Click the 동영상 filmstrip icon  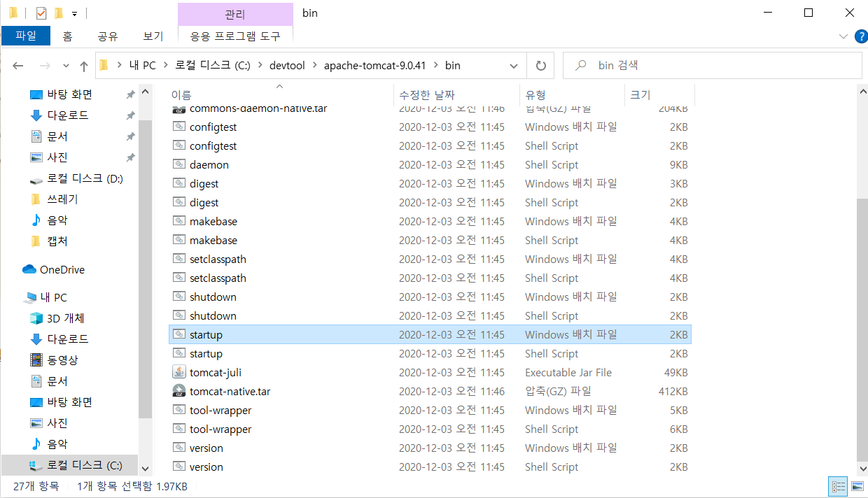[36, 360]
